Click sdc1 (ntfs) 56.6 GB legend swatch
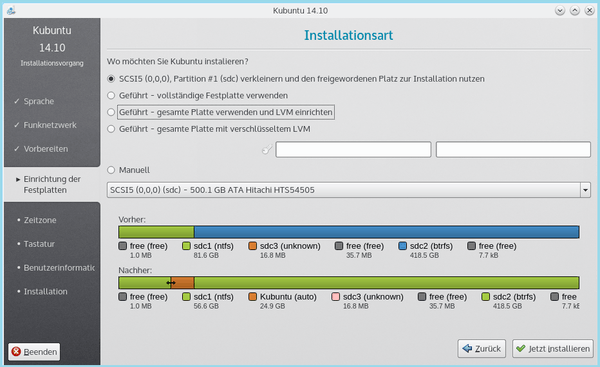This screenshot has width=600, height=367. coord(186,297)
